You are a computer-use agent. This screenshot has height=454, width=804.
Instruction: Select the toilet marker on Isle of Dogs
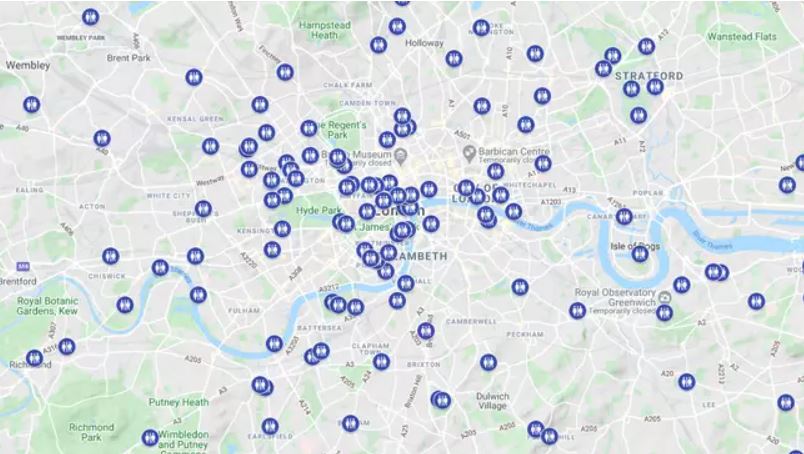coord(640,253)
